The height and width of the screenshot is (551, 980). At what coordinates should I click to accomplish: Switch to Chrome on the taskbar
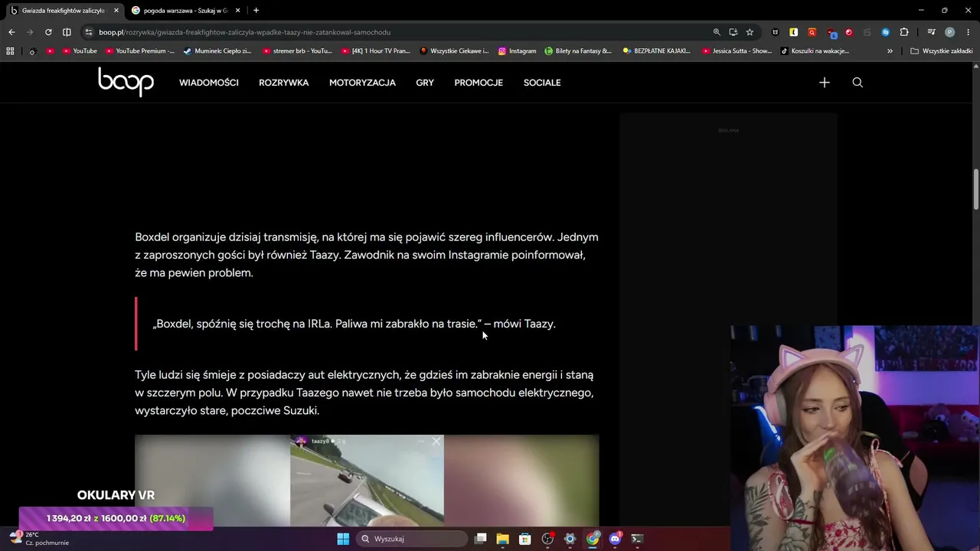click(593, 539)
